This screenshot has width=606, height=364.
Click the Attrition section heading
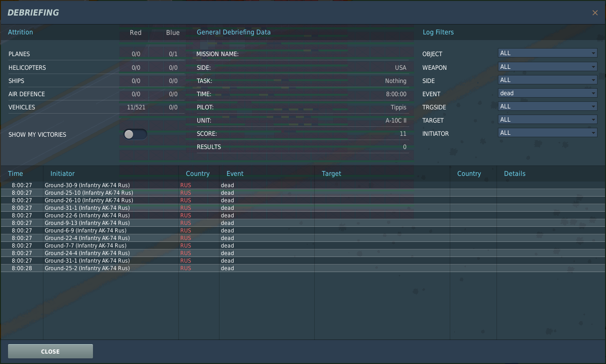pos(20,32)
